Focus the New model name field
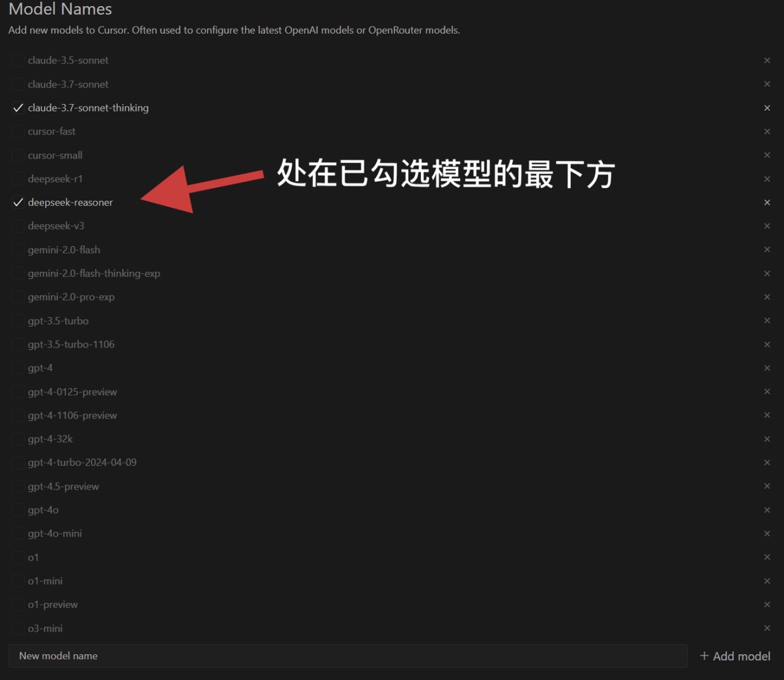The width and height of the screenshot is (784, 680). pyautogui.click(x=347, y=656)
